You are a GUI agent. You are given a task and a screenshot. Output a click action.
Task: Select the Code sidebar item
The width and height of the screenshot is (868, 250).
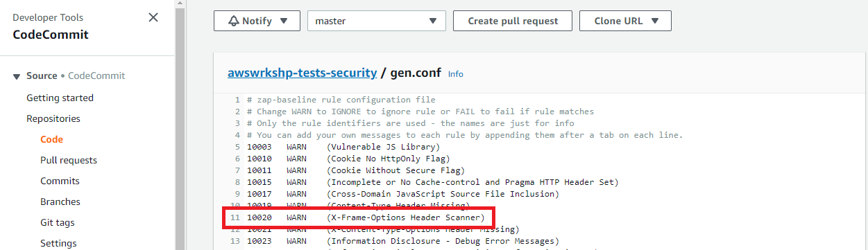click(x=52, y=139)
